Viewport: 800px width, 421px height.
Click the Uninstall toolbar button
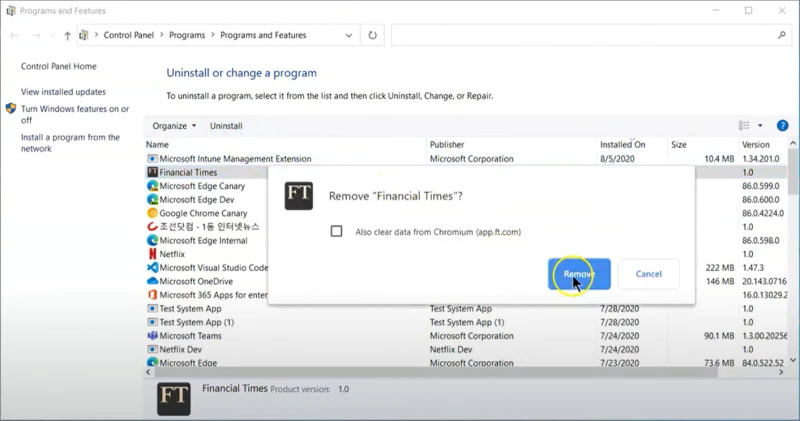[226, 126]
